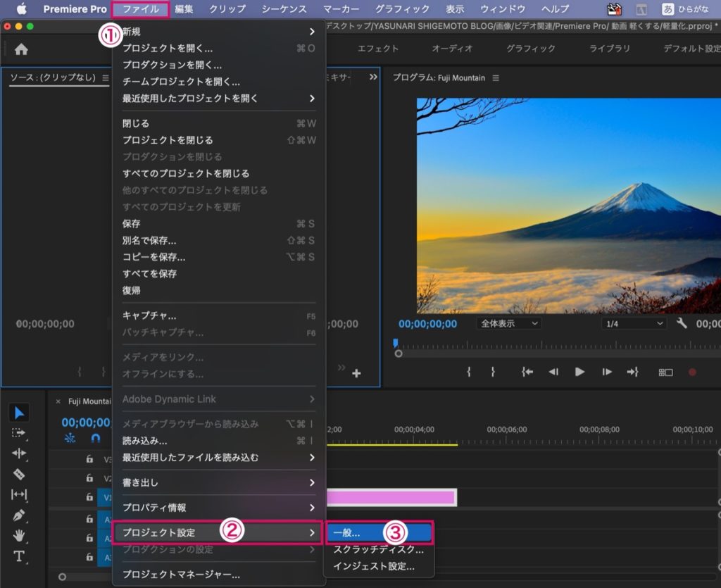The image size is (721, 588).
Task: Open the シーケンス menu
Action: pyautogui.click(x=284, y=8)
